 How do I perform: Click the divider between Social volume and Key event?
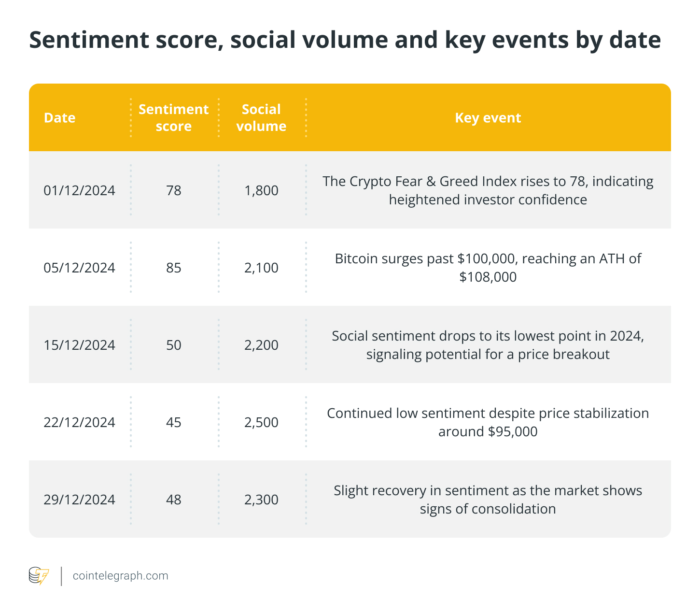click(306, 117)
